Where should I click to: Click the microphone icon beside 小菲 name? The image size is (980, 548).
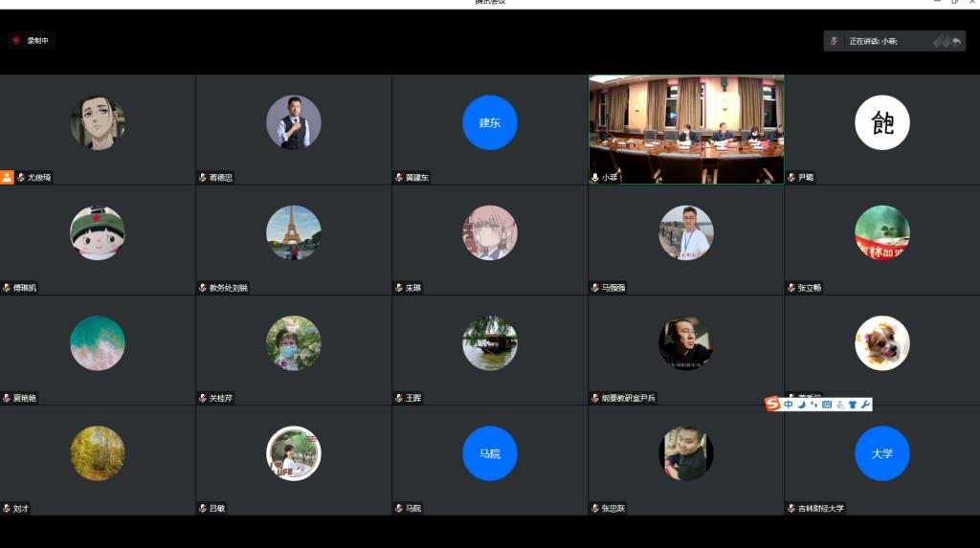coord(594,177)
